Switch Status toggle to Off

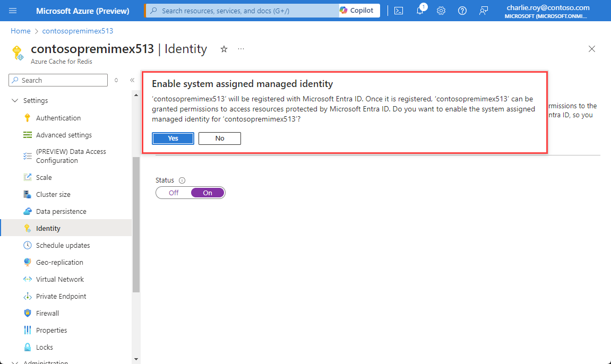point(174,193)
